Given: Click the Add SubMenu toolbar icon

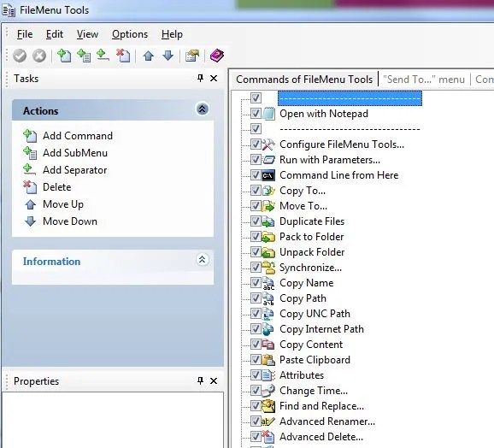Looking at the screenshot, I should click(84, 56).
